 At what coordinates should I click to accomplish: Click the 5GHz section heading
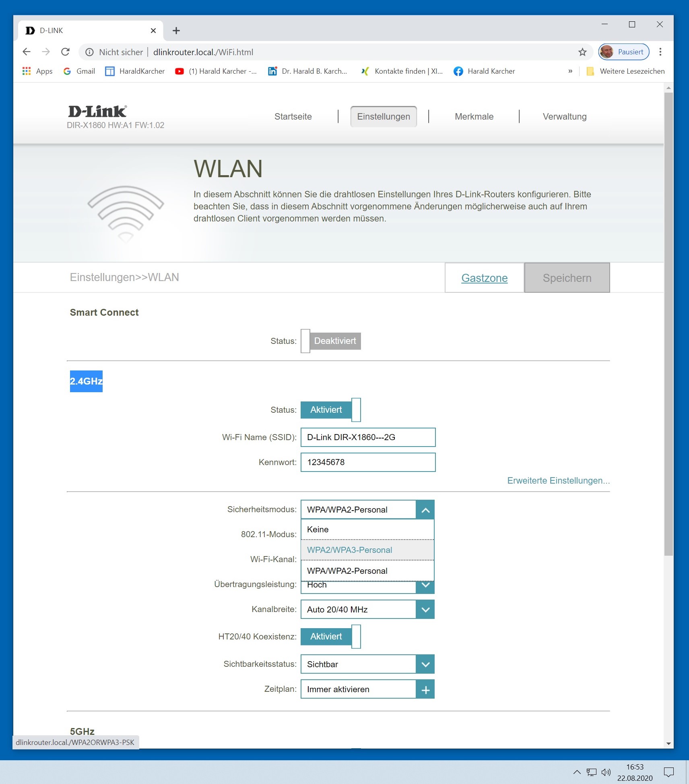tap(82, 731)
